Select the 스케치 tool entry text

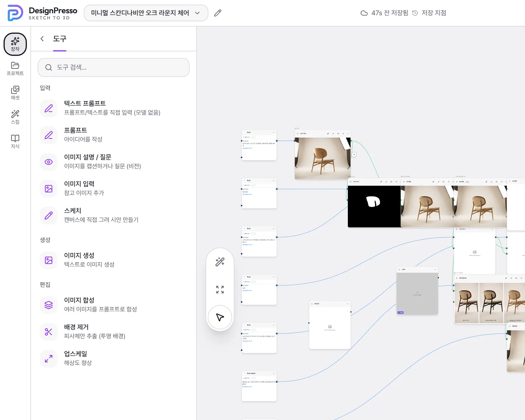coord(101,215)
